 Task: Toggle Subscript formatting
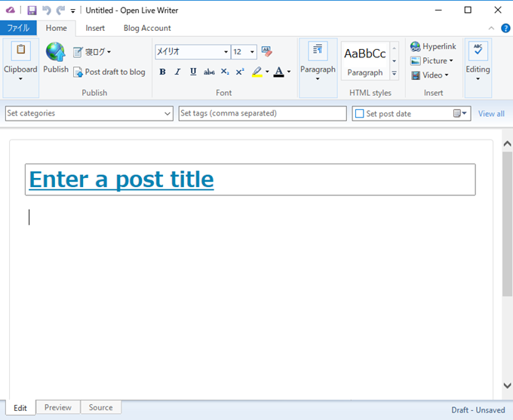[x=225, y=72]
